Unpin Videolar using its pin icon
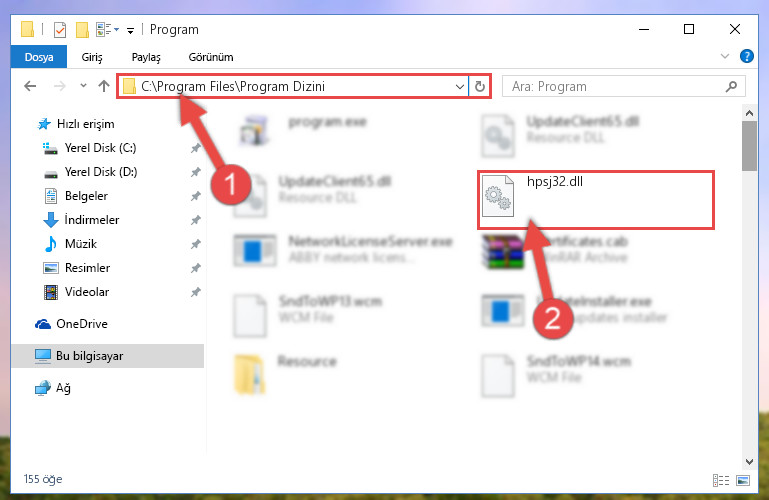The image size is (769, 500). click(195, 292)
